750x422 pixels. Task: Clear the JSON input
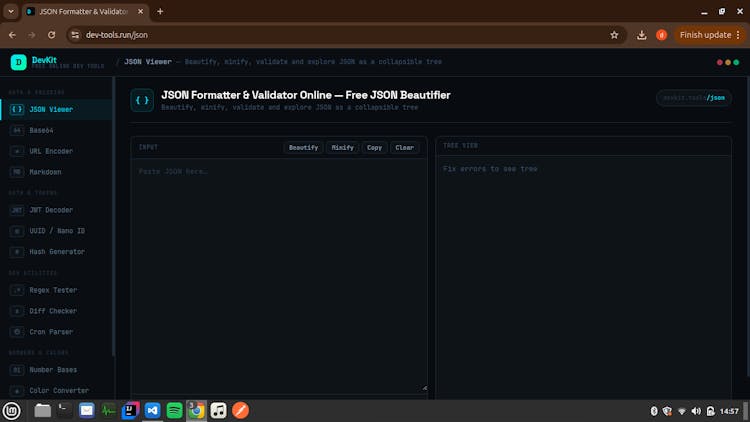[404, 147]
